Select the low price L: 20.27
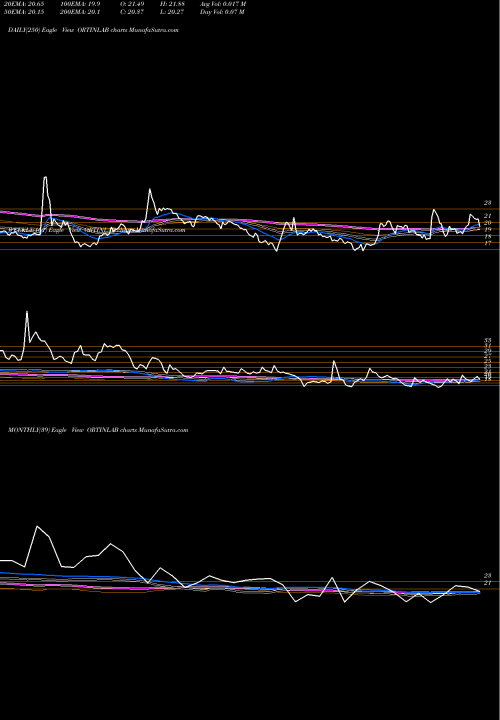Screen dimensions: 500x720 point(173,12)
